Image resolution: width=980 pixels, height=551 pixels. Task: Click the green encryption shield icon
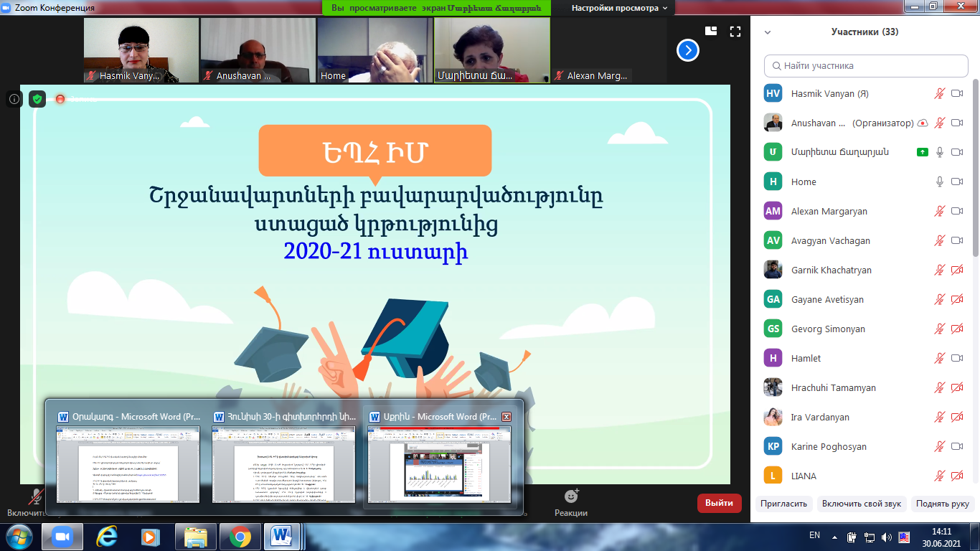[37, 99]
